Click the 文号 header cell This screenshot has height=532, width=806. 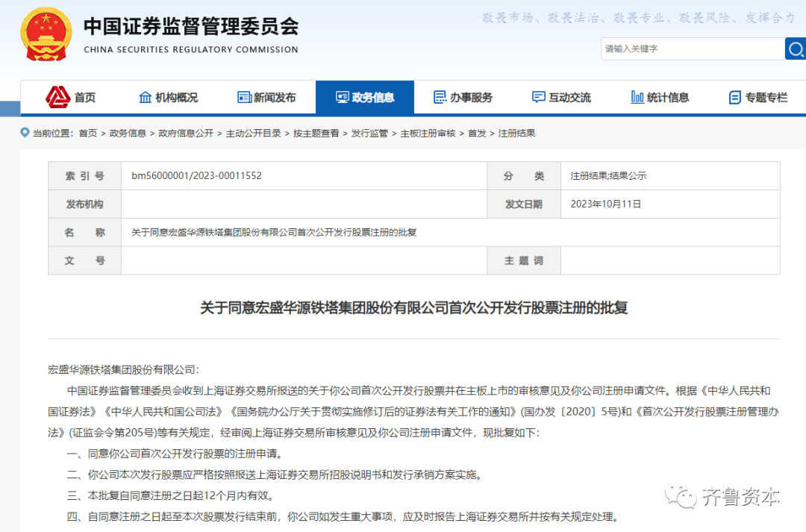(x=85, y=260)
